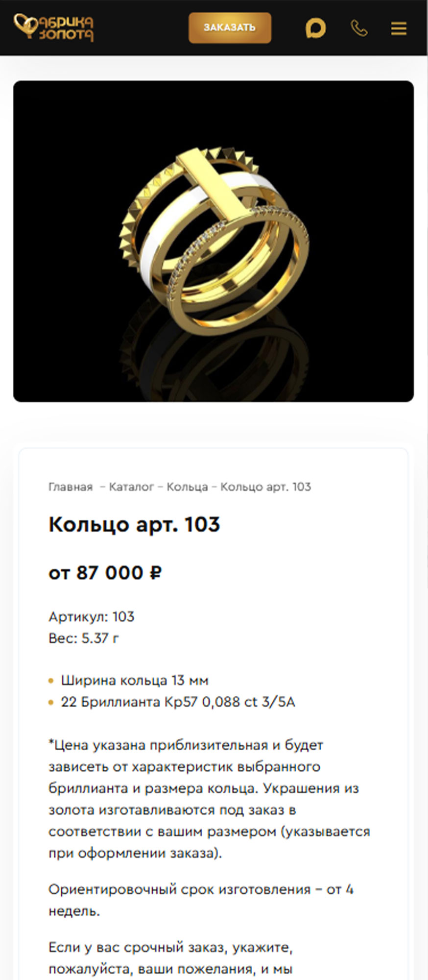Viewport: 428px width, 980px height.
Task: Click the Кольцо арт. 103 heading
Action: coord(134,525)
